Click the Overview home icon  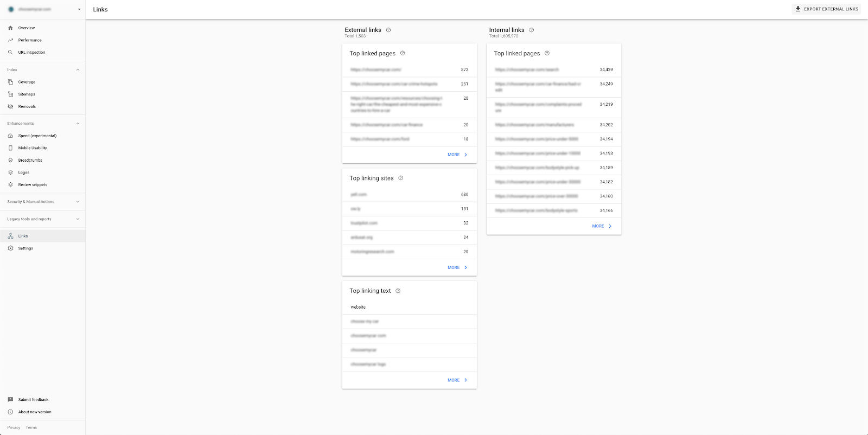click(x=10, y=28)
